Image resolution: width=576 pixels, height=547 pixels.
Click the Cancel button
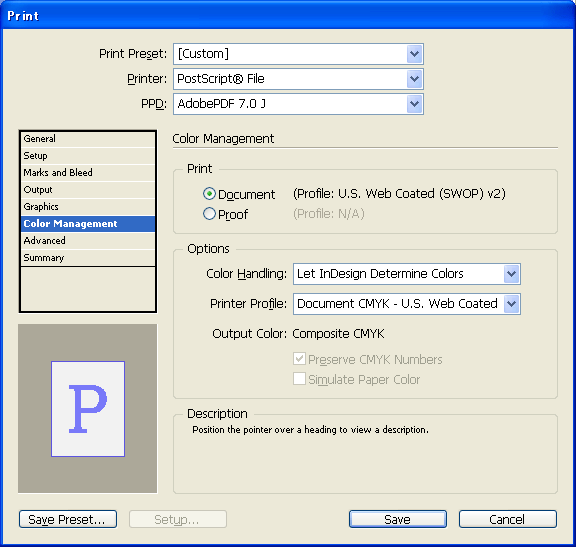508,519
